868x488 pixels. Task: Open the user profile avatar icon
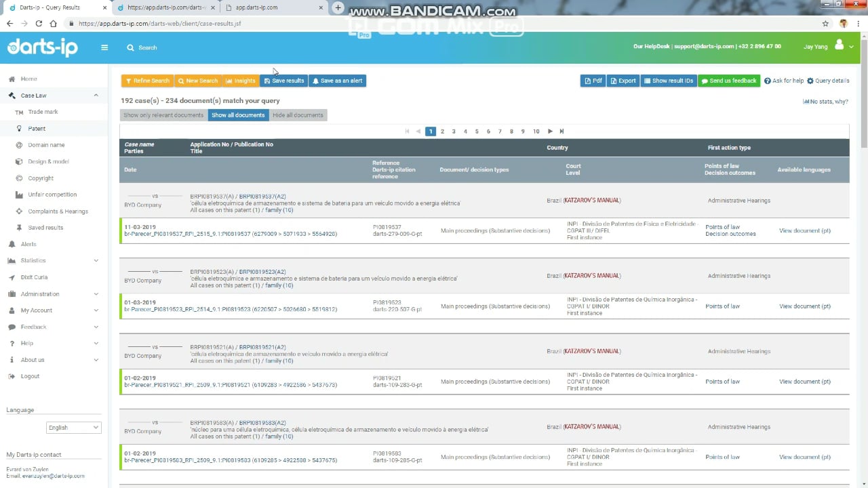tap(839, 45)
